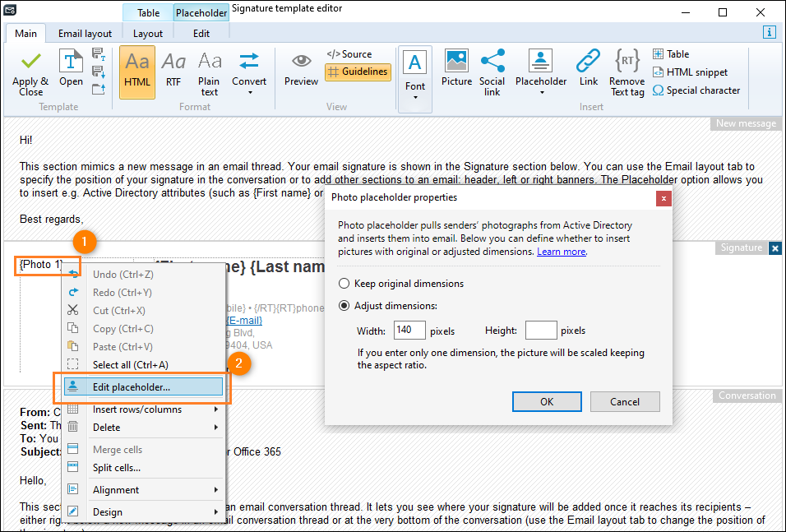Click Paste (Ctrl+V) menu item
Image resolution: width=786 pixels, height=532 pixels.
143,346
